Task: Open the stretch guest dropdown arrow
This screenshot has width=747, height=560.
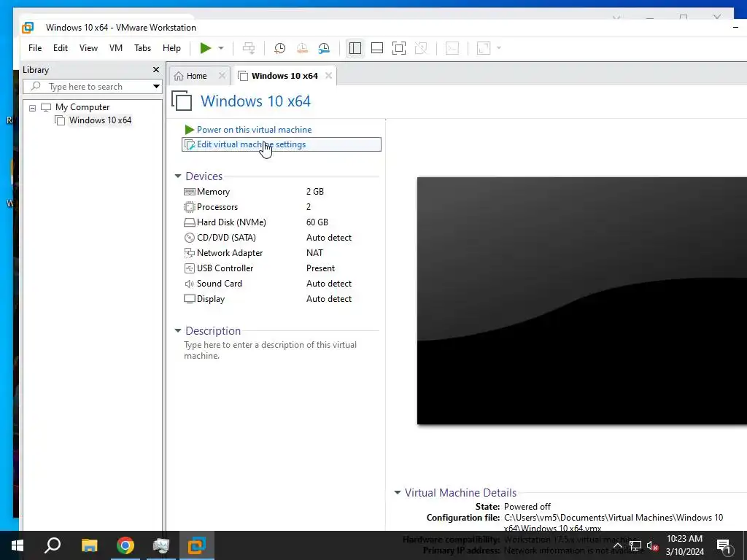Action: [x=499, y=48]
